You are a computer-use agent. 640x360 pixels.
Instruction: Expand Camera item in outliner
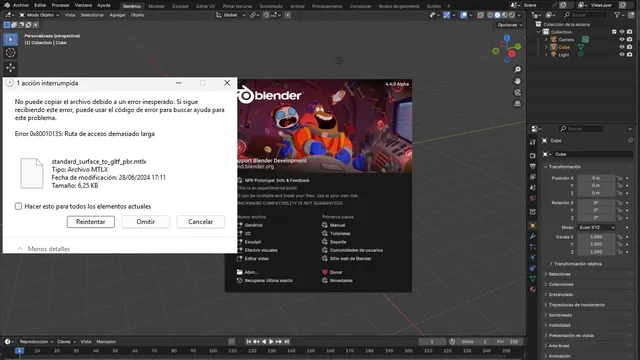[x=546, y=40]
